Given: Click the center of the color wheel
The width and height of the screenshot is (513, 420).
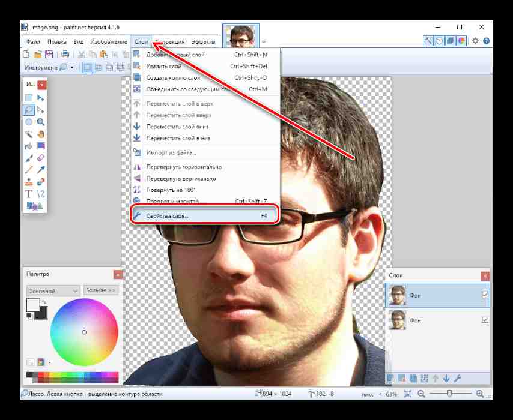Looking at the screenshot, I should coord(84,332).
